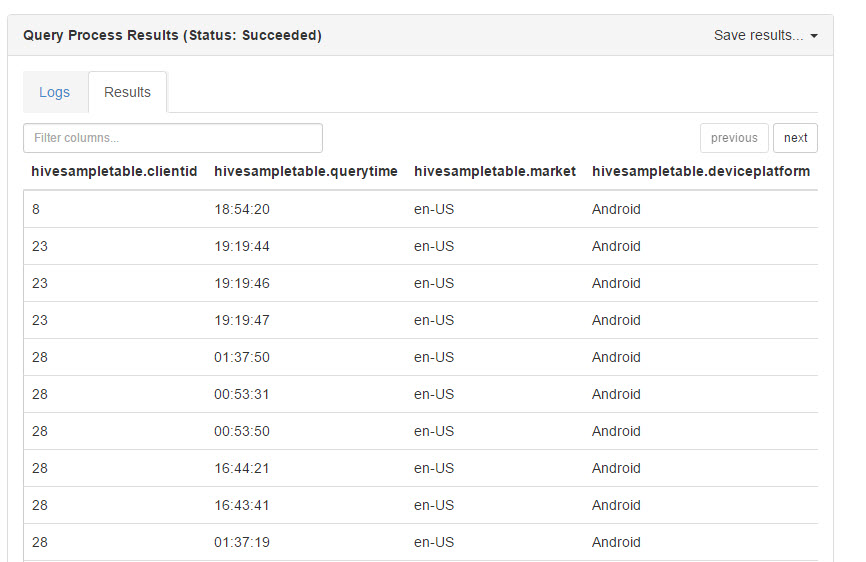Image resolution: width=866 pixels, height=562 pixels.
Task: Click the querytime cell 19:19:47
Action: [242, 320]
